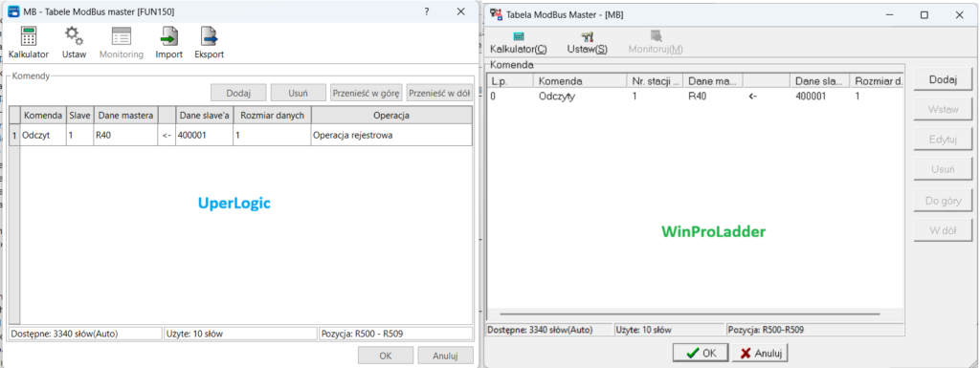Click Przenieść w górę button
Viewport: 980px width, 368px height.
(366, 93)
